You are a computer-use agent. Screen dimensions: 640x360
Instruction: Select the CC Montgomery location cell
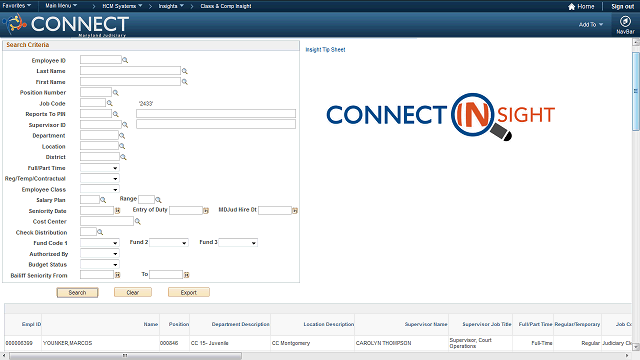pos(291,343)
